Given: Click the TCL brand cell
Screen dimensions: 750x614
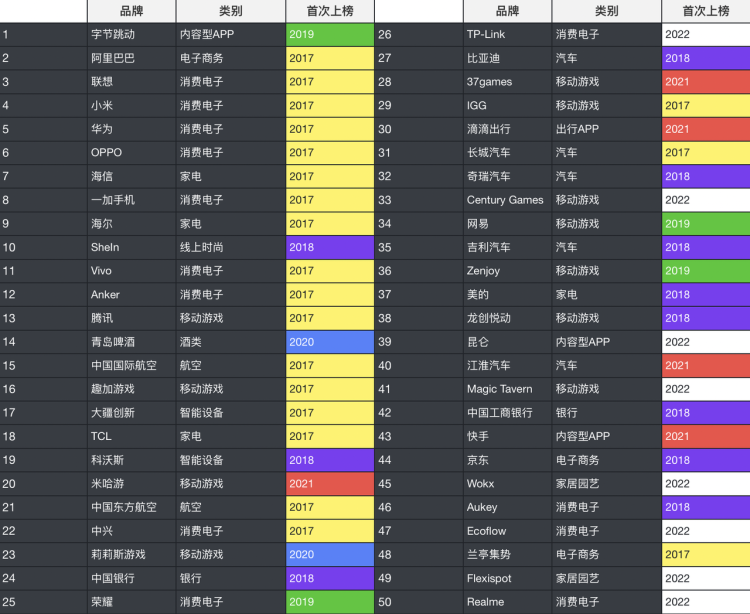Looking at the screenshot, I should tap(132, 437).
